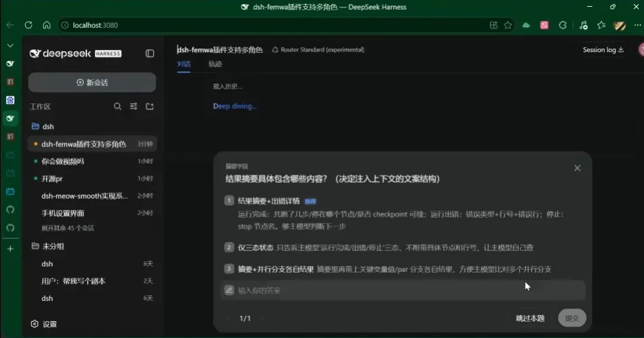View site information icon in the address bar

65,25
